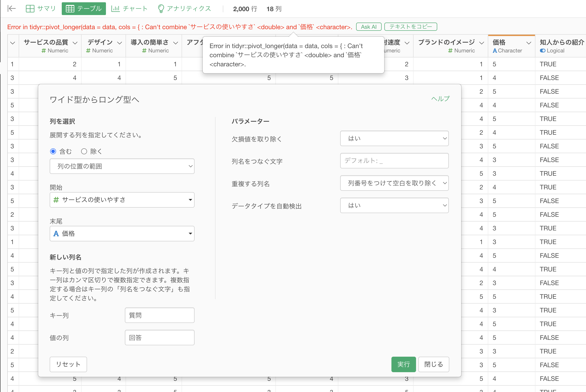The image size is (586, 392).
Task: Click the アナリティクス lightbulb icon
Action: [161, 9]
